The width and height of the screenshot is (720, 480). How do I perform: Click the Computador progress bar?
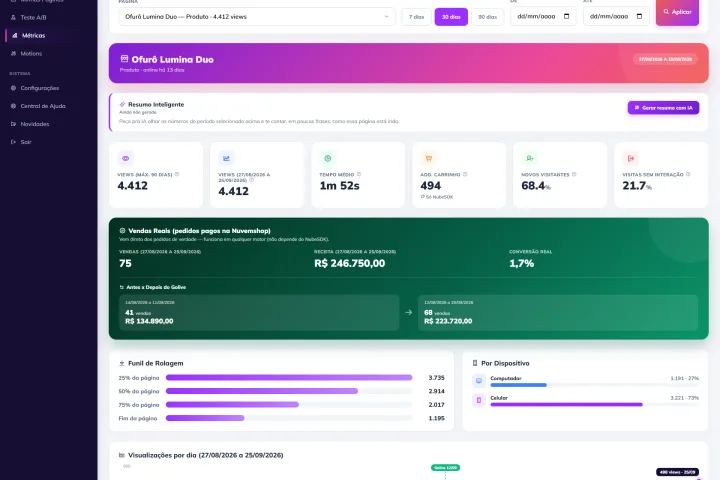pos(595,385)
